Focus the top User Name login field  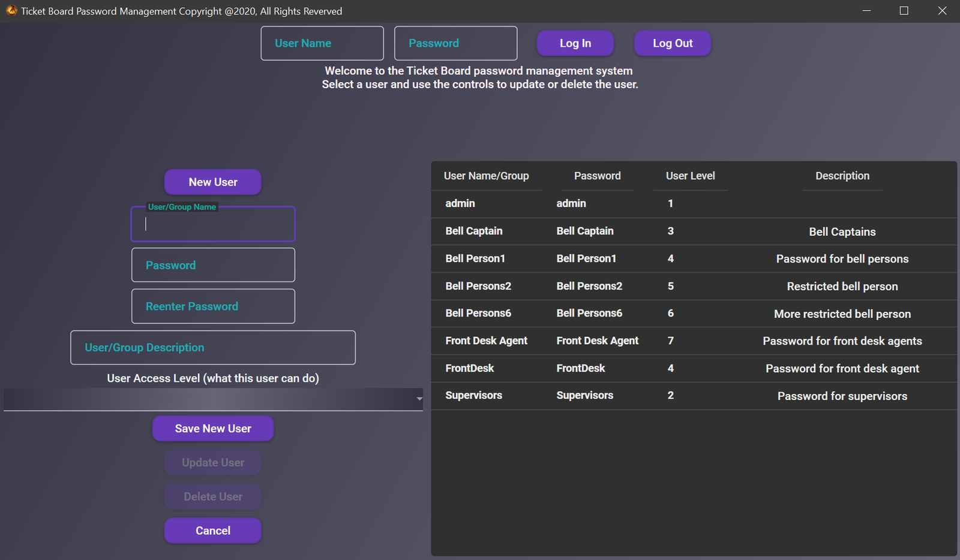pos(322,43)
